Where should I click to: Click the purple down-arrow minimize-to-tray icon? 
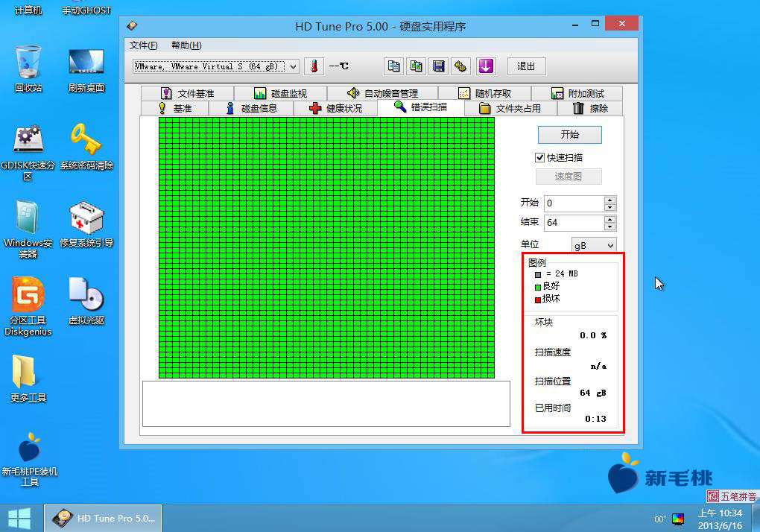click(x=486, y=66)
